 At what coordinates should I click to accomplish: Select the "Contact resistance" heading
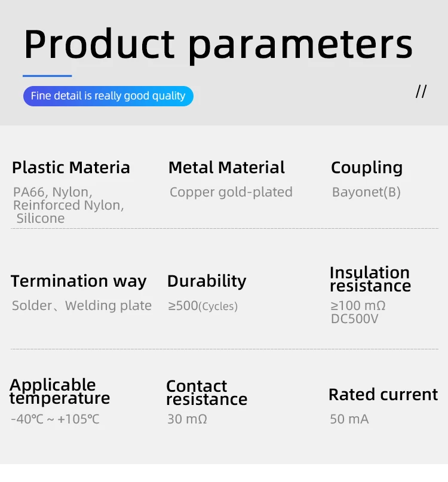pyautogui.click(x=207, y=392)
